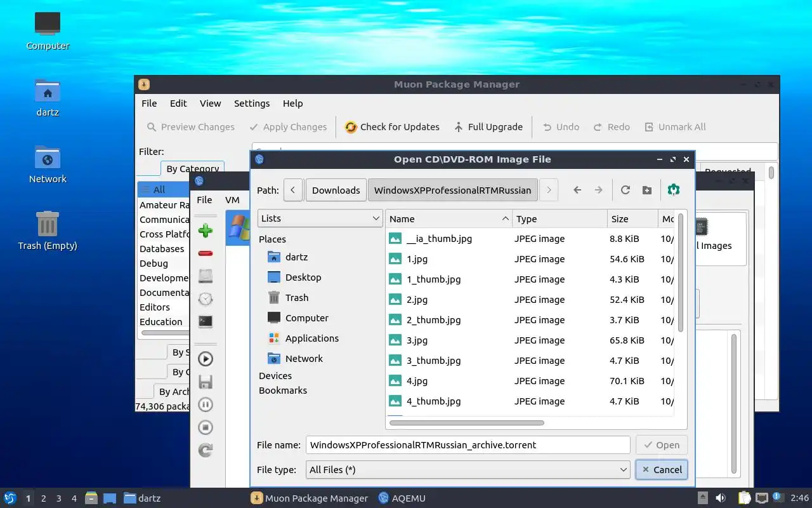Open the VM menu in AQEMU window
The width and height of the screenshot is (812, 508).
tap(232, 199)
